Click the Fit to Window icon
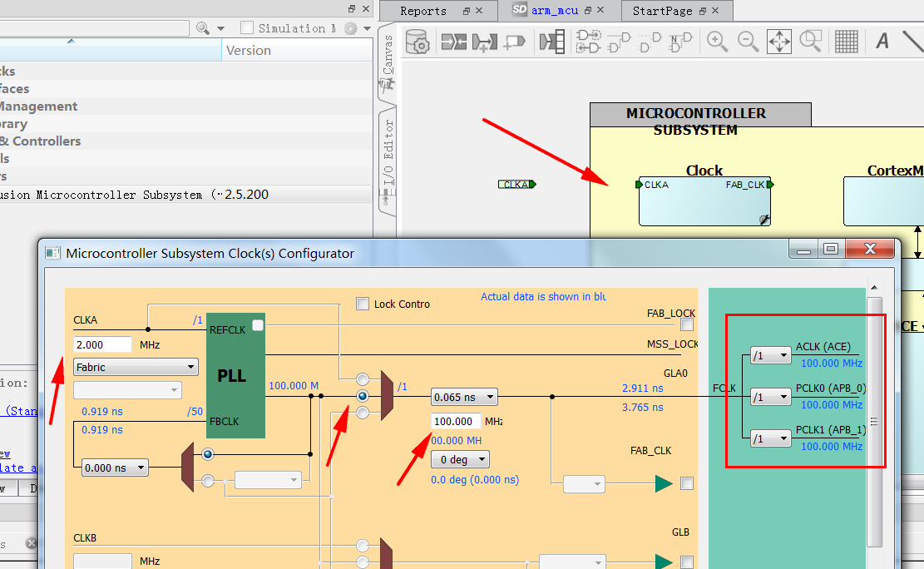 coord(778,41)
